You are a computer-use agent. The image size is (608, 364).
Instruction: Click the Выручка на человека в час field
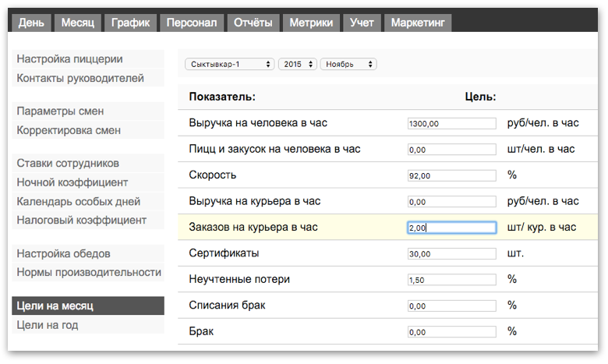[x=452, y=124]
